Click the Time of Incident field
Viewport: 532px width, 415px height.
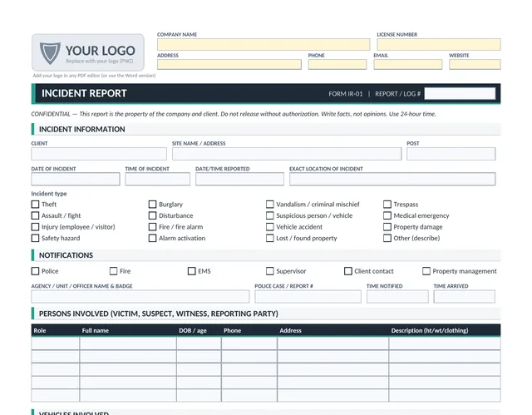coord(157,179)
